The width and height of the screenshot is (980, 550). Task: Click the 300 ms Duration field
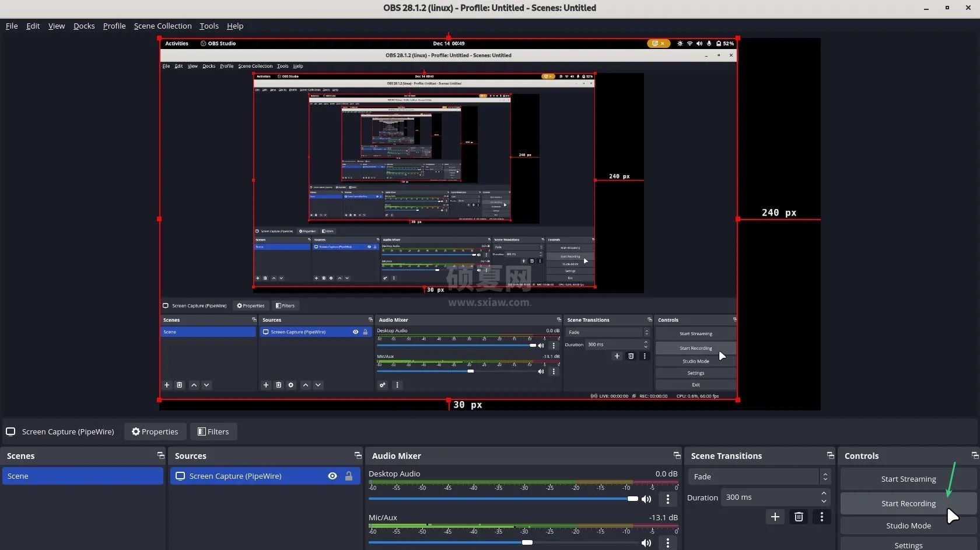[770, 497]
